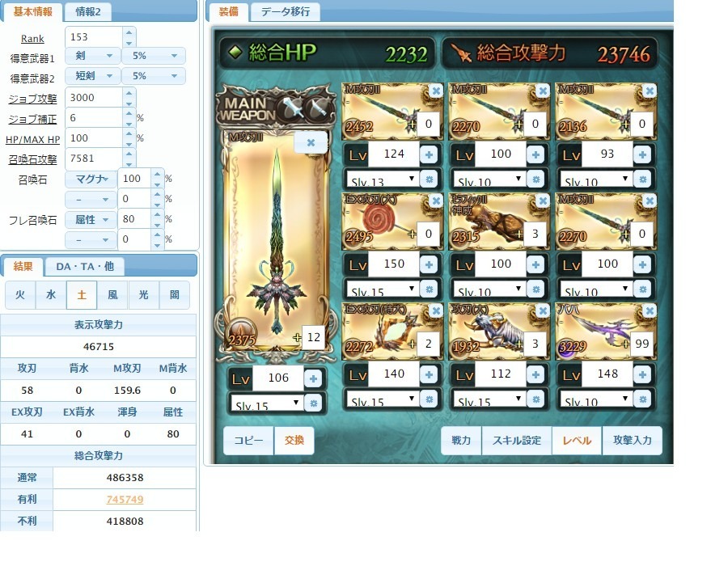This screenshot has height=566, width=728.
Task: Click plus icon next to Lv 148
Action: 642,374
